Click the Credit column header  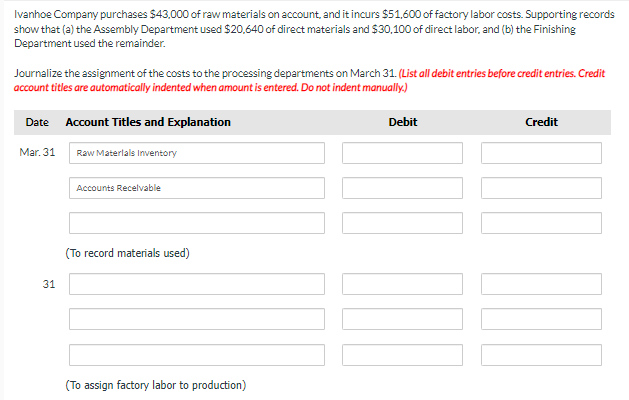541,122
